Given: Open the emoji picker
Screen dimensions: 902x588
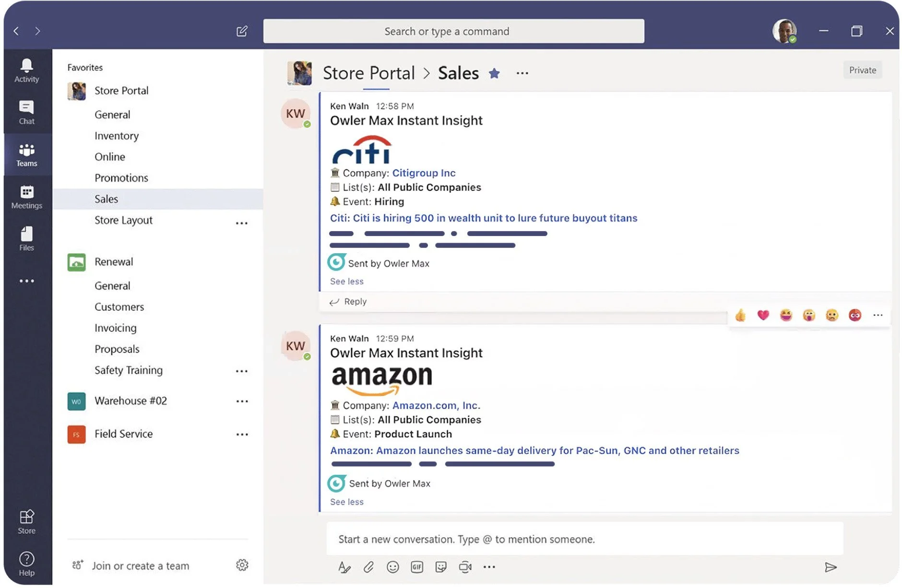Looking at the screenshot, I should point(392,567).
